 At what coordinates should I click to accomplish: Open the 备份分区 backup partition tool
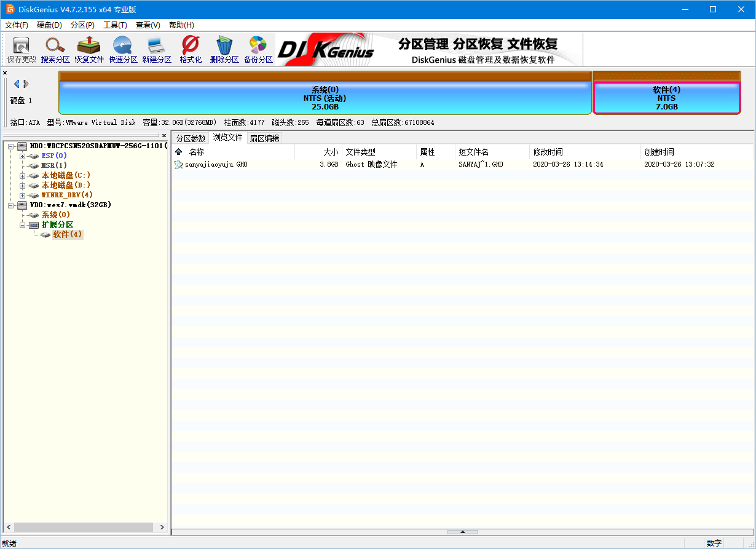pos(258,49)
